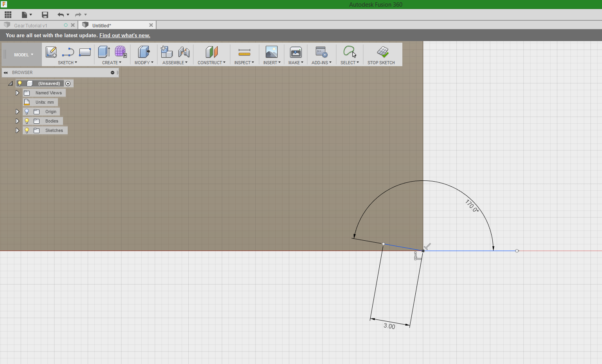602x364 pixels.
Task: Open the CREATE menu
Action: click(112, 63)
